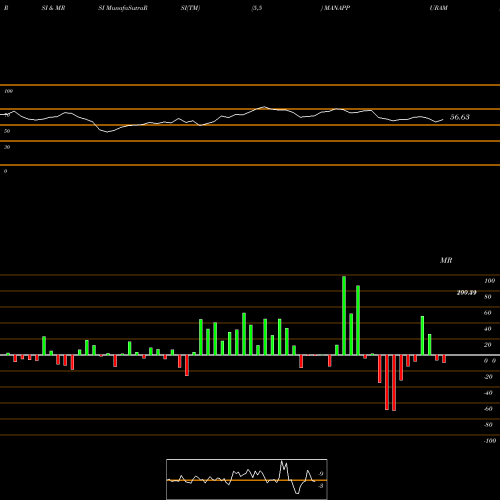Open the mini overview chart thumbnail
Image resolution: width=500 pixels, height=500 pixels.
pos(247,479)
